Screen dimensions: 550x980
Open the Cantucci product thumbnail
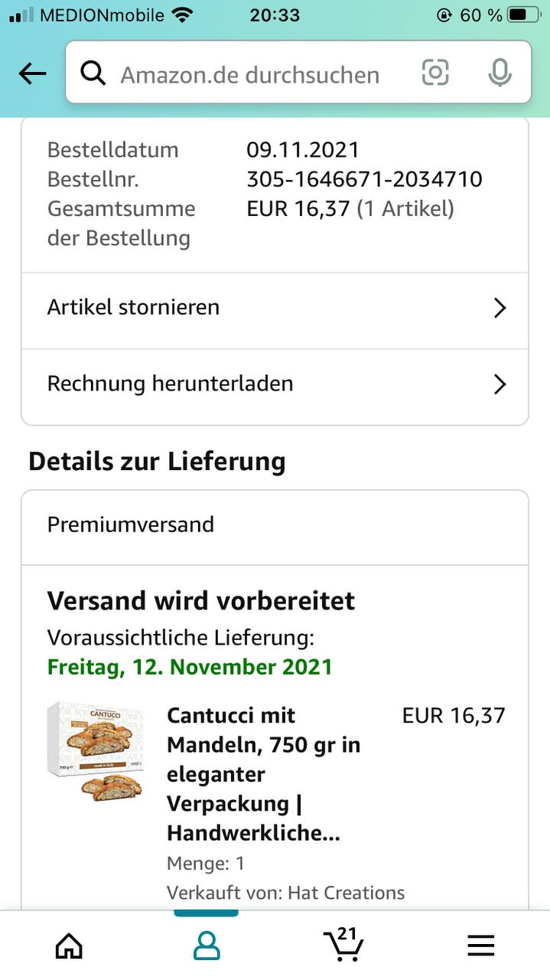click(96, 750)
